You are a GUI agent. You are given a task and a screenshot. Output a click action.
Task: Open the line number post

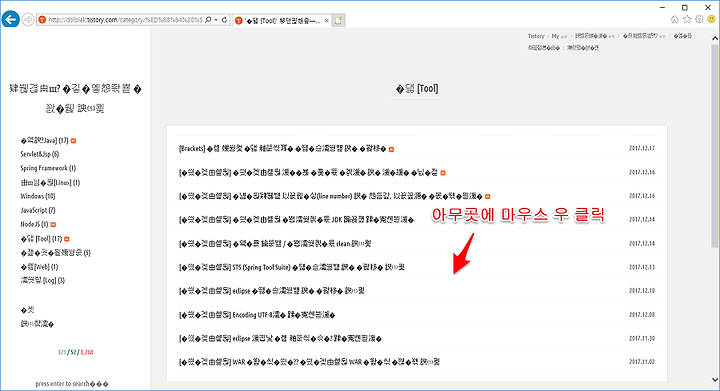click(x=331, y=196)
